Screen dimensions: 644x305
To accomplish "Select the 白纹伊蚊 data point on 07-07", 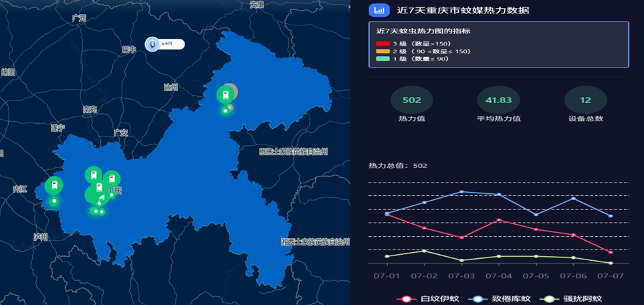I will (x=611, y=252).
